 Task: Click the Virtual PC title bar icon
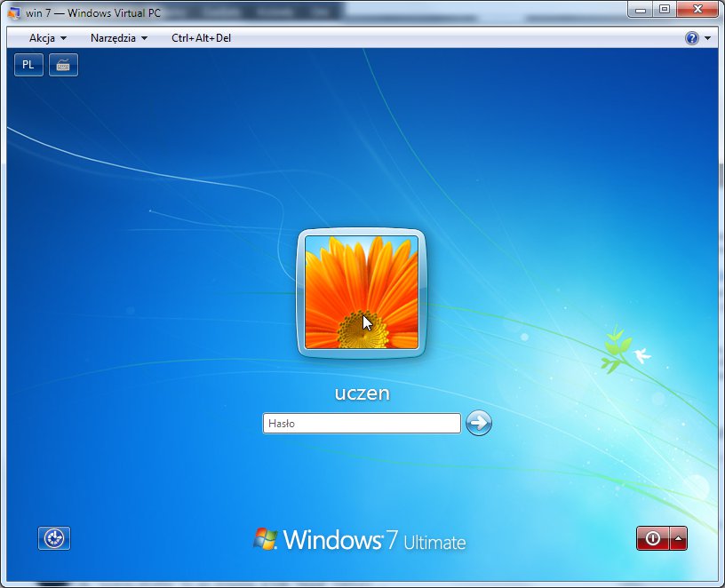(x=14, y=13)
